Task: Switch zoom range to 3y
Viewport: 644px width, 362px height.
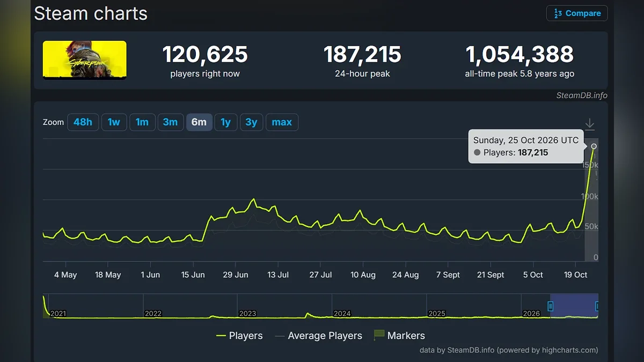Action: (x=251, y=122)
